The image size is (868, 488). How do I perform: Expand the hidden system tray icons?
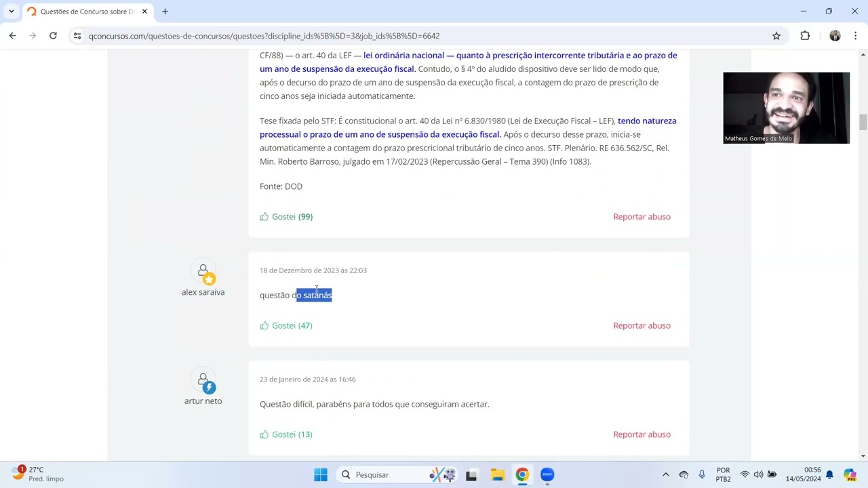(665, 475)
